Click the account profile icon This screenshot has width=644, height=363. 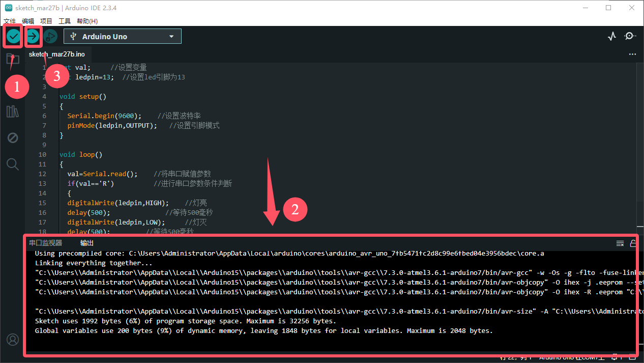(13, 340)
